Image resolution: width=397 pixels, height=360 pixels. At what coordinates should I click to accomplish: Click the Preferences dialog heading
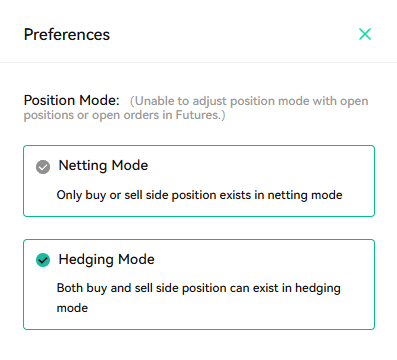pos(67,35)
